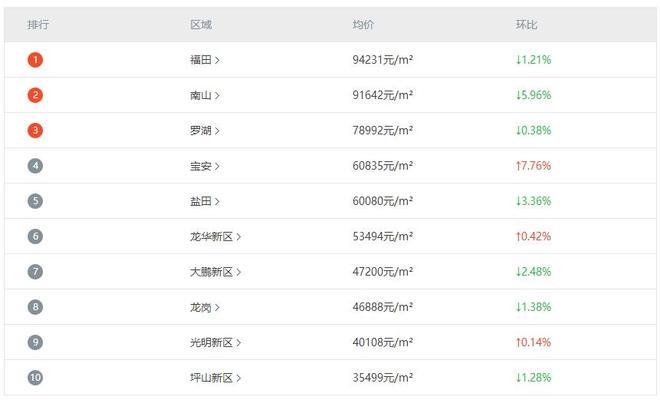Image resolution: width=660 pixels, height=400 pixels.
Task: Click the ↑0.14% change value
Action: coord(533,342)
